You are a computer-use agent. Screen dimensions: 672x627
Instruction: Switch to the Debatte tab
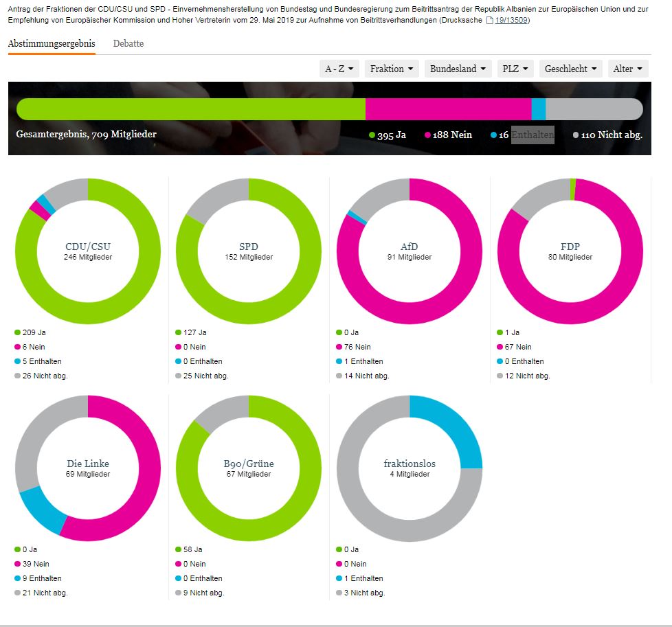128,43
